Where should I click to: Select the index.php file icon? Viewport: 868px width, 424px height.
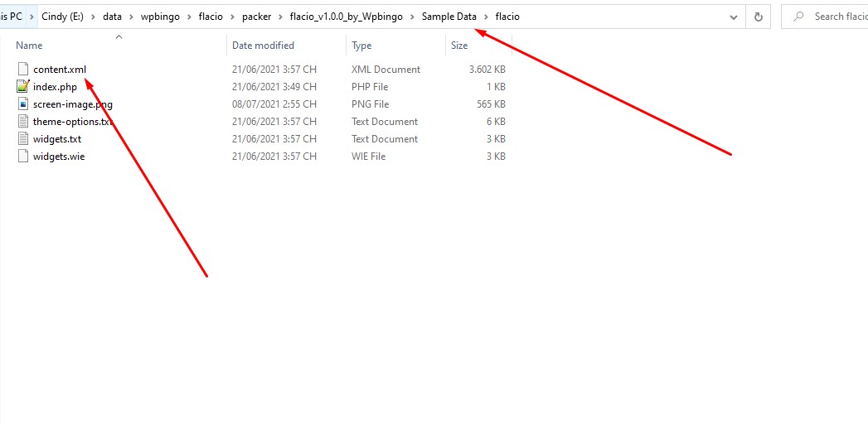tap(22, 86)
